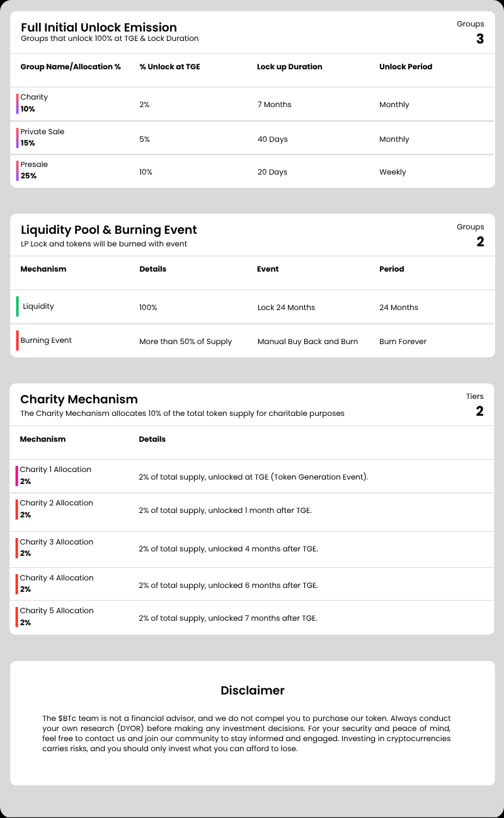504x818 pixels.
Task: Click the Presale gradient color bar
Action: (x=18, y=171)
